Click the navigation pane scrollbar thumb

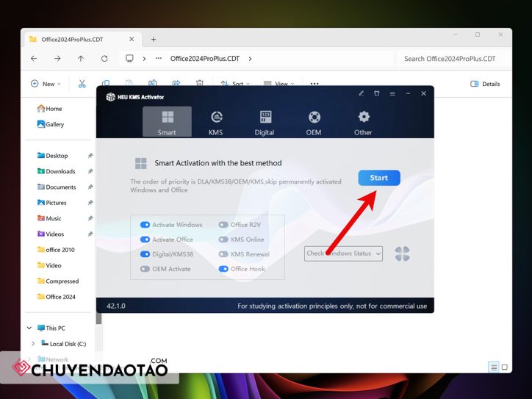coord(98,318)
